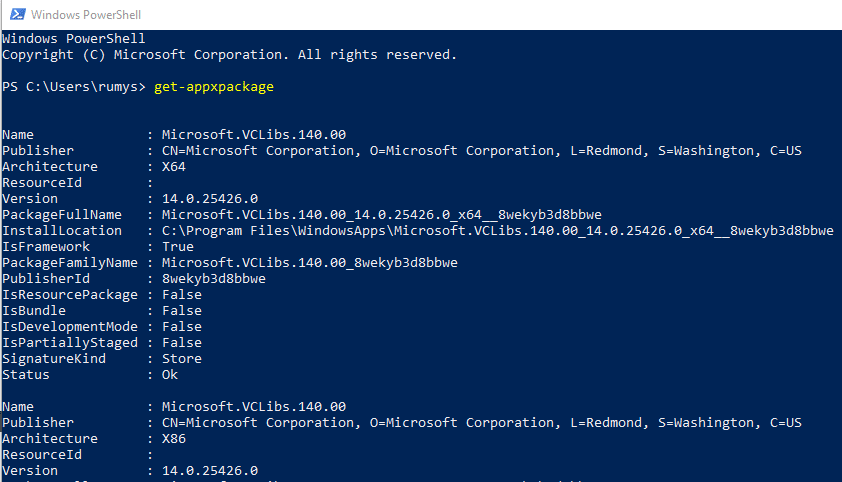Click the IsBundle False value
The width and height of the screenshot is (842, 482).
point(182,311)
